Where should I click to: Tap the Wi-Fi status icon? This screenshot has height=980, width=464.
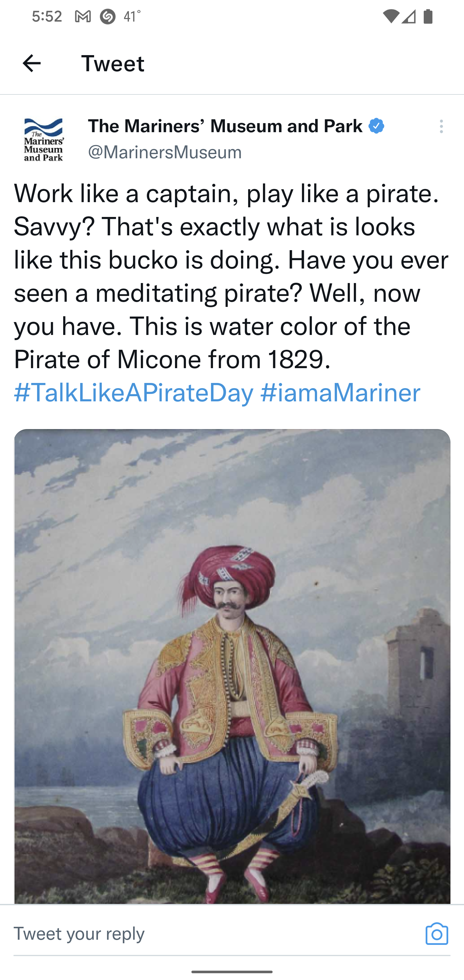tap(391, 17)
